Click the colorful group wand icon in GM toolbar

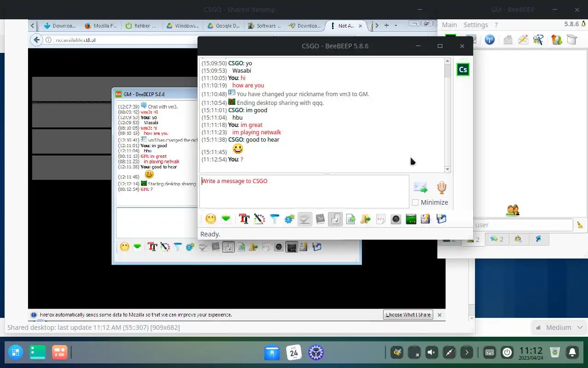[x=538, y=40]
